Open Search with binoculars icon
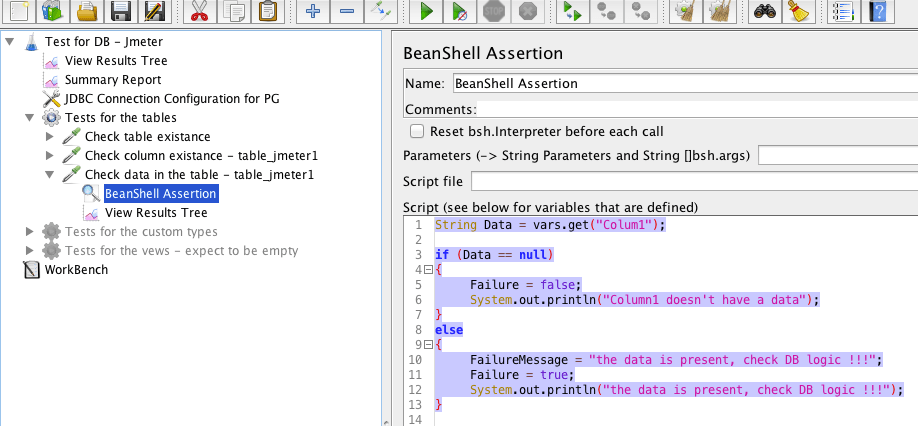 [x=765, y=11]
